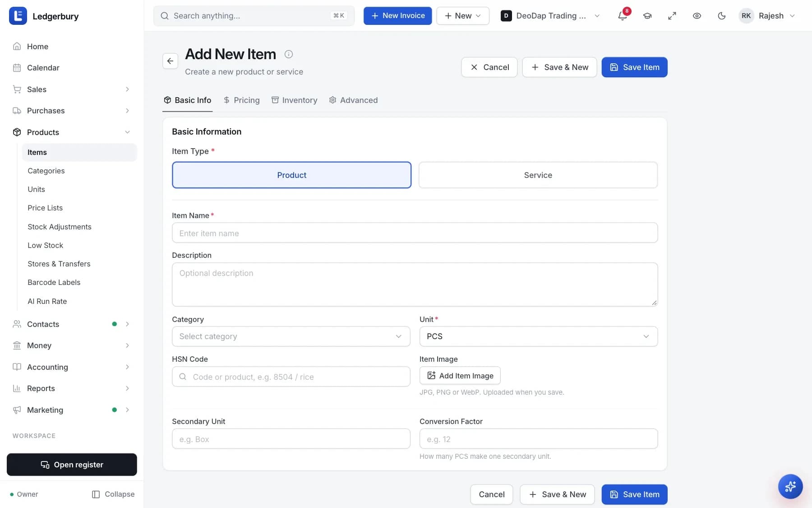Screen dimensions: 812x508
Task: Select Service item type
Action: click(x=538, y=175)
